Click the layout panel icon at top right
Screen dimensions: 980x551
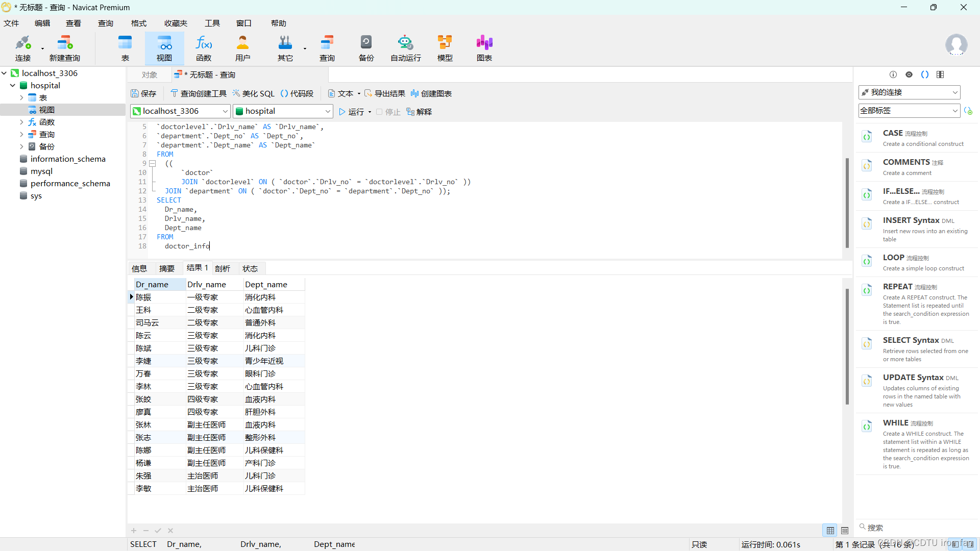click(x=940, y=74)
